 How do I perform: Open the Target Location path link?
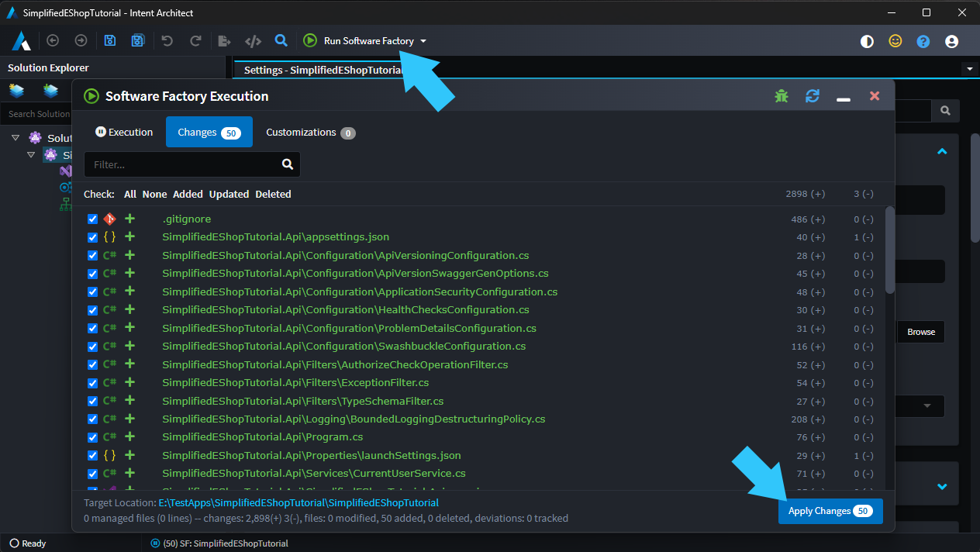tap(298, 503)
